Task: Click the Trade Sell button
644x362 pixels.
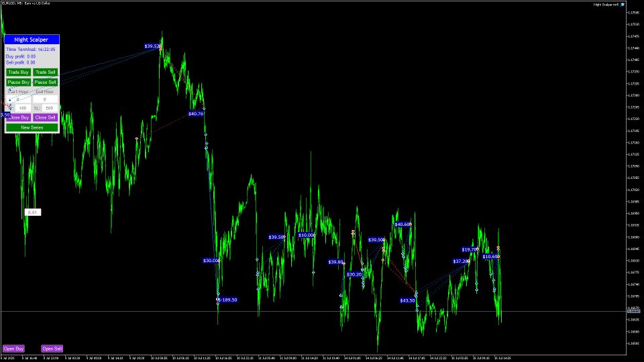Action: [x=45, y=72]
